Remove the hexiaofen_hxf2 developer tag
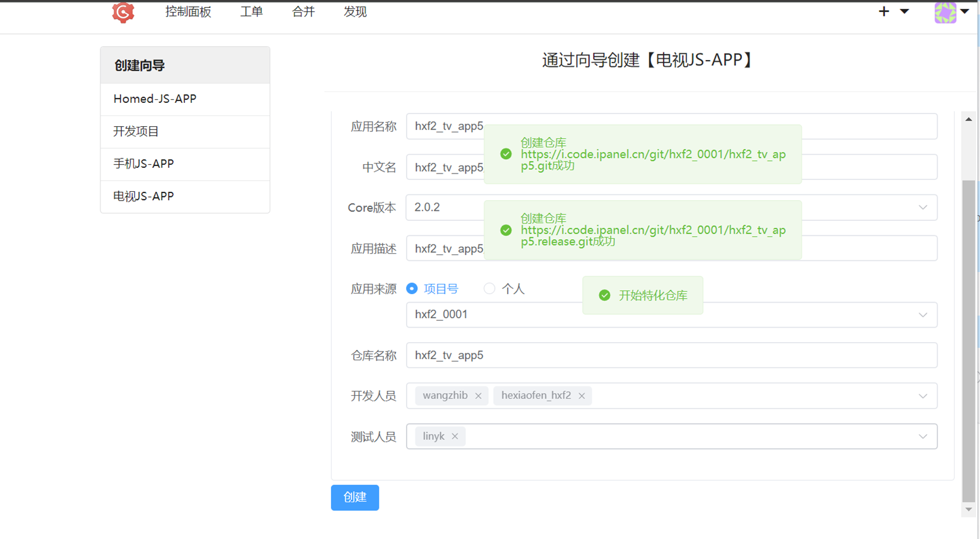Image resolution: width=980 pixels, height=539 pixels. tap(581, 396)
